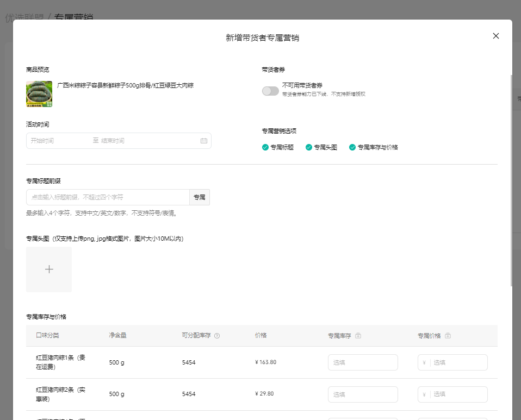Image resolution: width=521 pixels, height=420 pixels.
Task: Click the help icon next to 可分配库存
Action: pyautogui.click(x=217, y=336)
